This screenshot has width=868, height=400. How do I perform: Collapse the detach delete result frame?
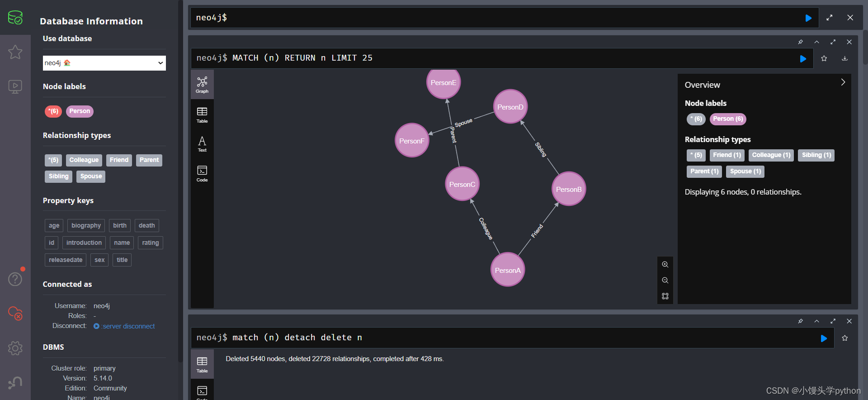point(816,321)
